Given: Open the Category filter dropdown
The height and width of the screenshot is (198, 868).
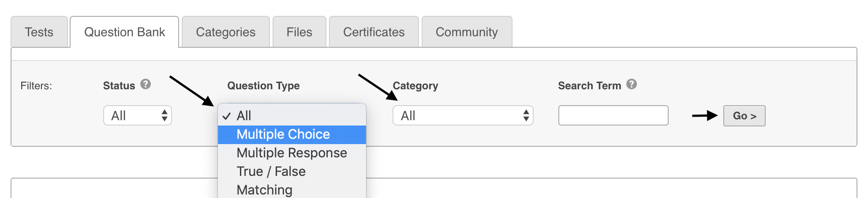Looking at the screenshot, I should [463, 116].
